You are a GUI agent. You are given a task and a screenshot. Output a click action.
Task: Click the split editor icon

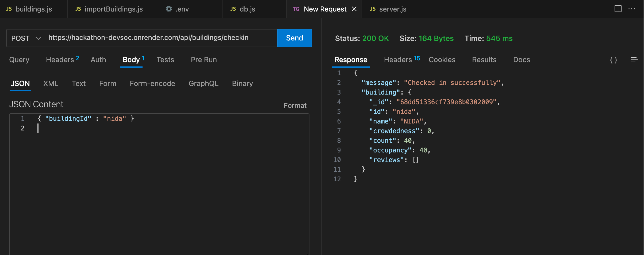tap(618, 9)
